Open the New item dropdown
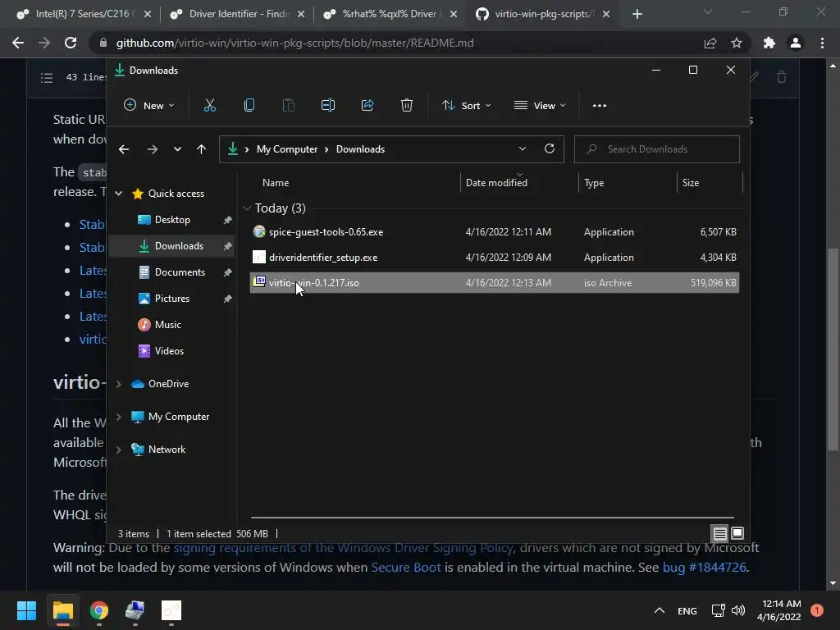Screen dimensions: 840x630 point(149,106)
